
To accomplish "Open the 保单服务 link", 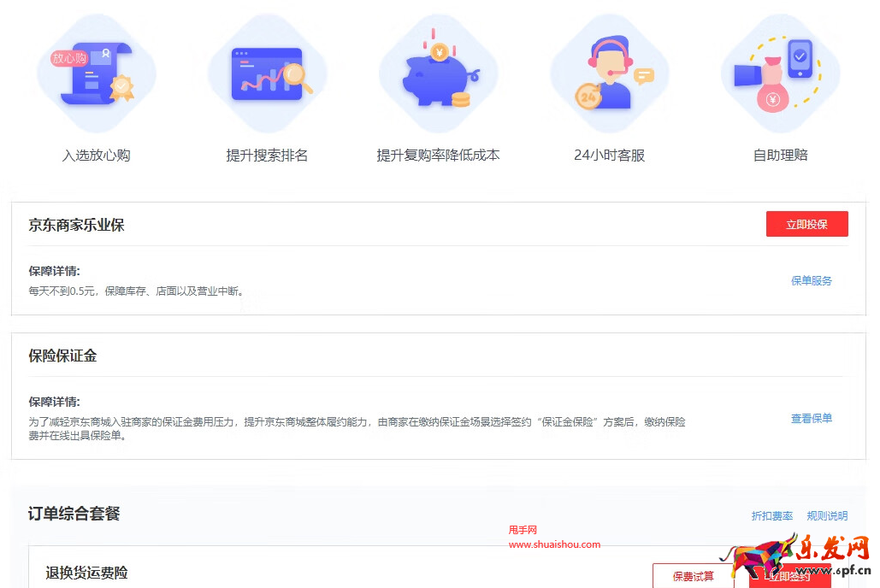I will (x=812, y=280).
